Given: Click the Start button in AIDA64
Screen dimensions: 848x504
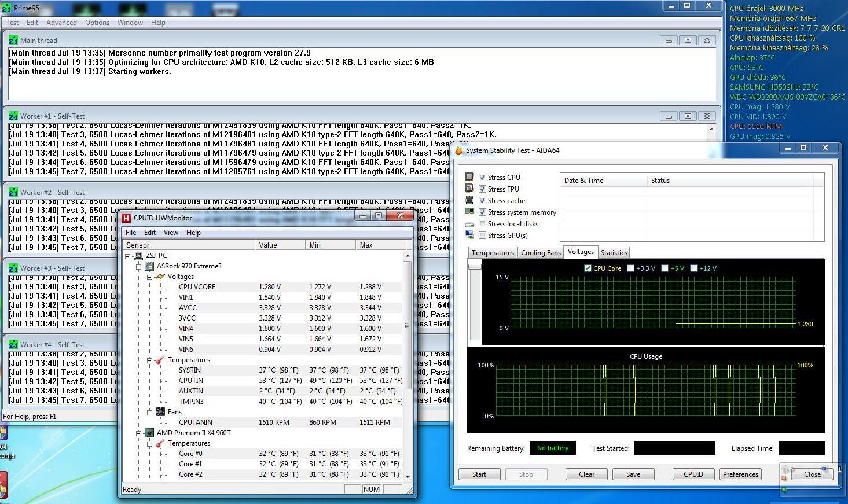Looking at the screenshot, I should point(479,474).
